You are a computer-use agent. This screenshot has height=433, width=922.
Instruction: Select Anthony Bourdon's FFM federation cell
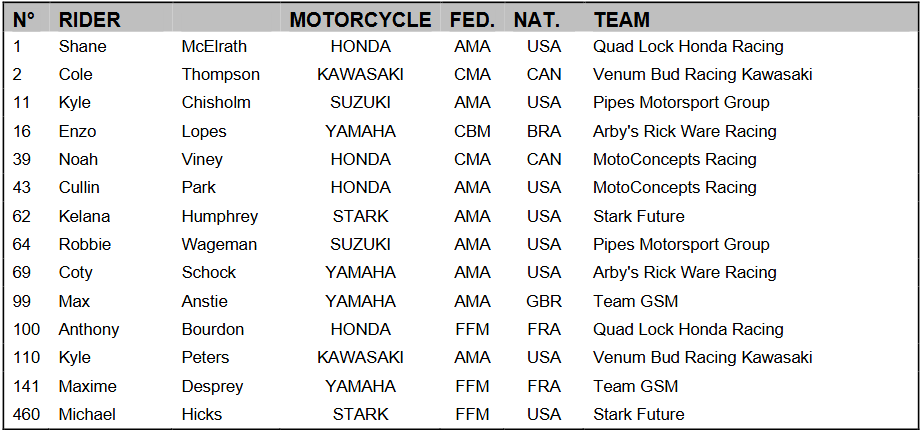coord(472,329)
